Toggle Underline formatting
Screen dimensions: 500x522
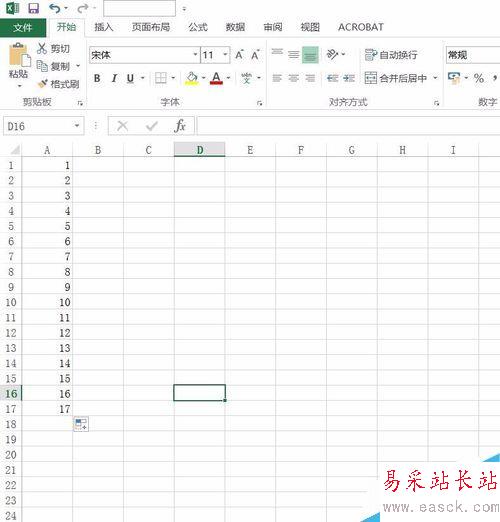(x=130, y=78)
